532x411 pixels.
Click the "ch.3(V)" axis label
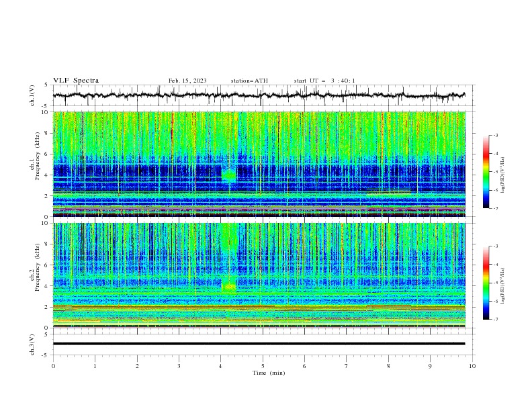click(x=32, y=345)
